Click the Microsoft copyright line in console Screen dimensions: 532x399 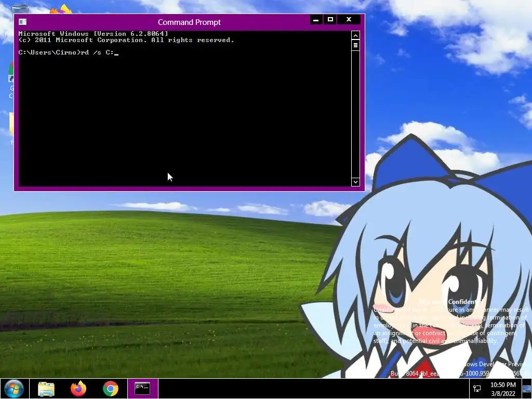(126, 40)
